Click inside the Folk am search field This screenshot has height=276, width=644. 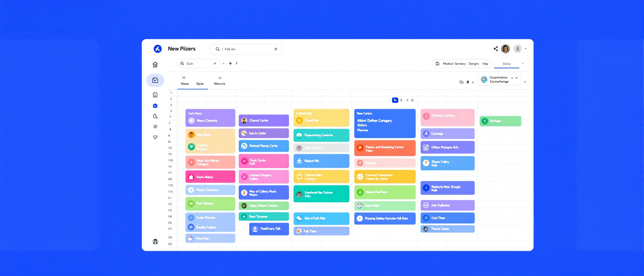point(245,49)
